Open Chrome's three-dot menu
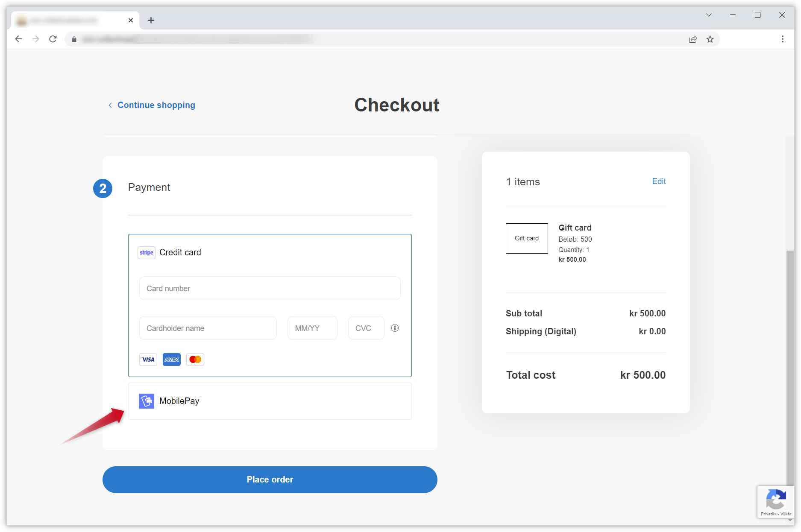This screenshot has height=532, width=801. (x=783, y=39)
